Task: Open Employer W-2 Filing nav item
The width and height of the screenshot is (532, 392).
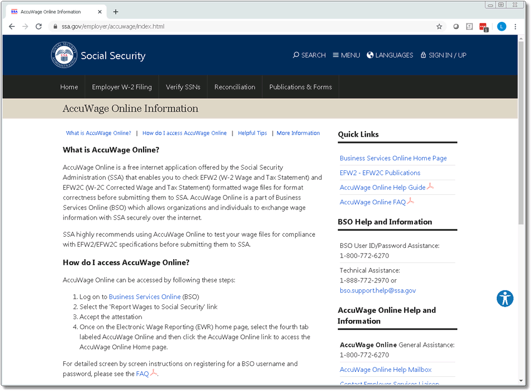Action: pyautogui.click(x=122, y=87)
